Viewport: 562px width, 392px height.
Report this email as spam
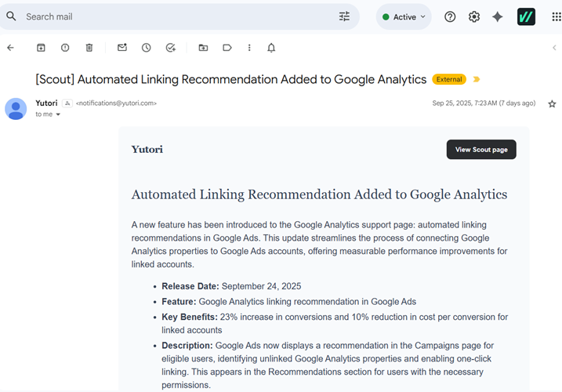(65, 48)
